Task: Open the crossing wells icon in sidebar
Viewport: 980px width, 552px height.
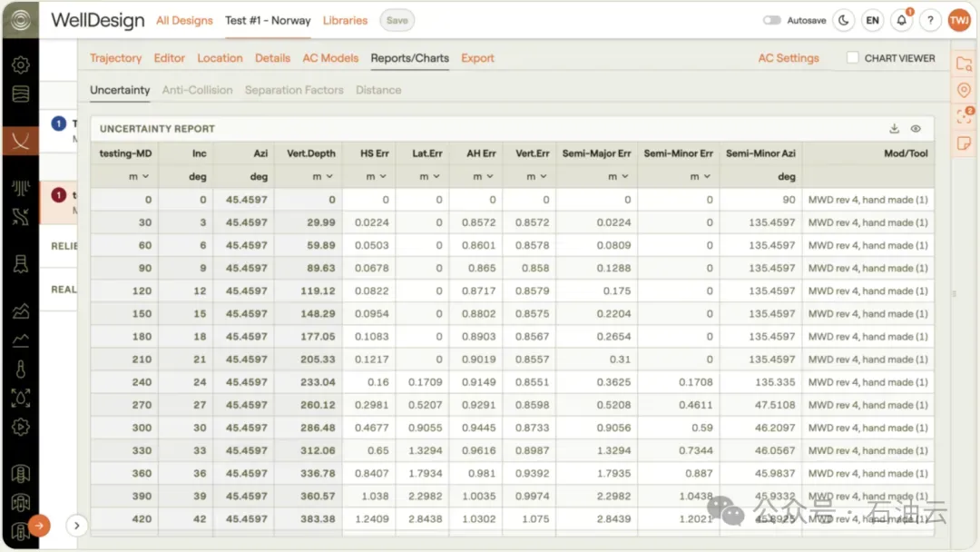Action: tap(21, 216)
